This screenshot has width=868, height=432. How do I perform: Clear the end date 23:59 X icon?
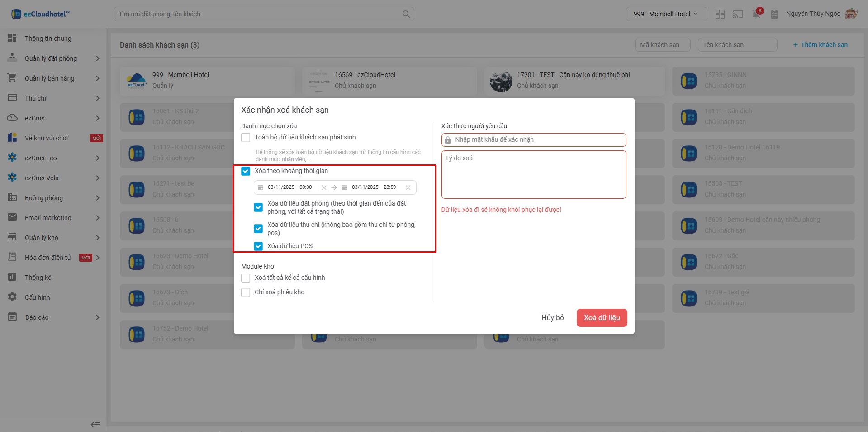pyautogui.click(x=408, y=187)
